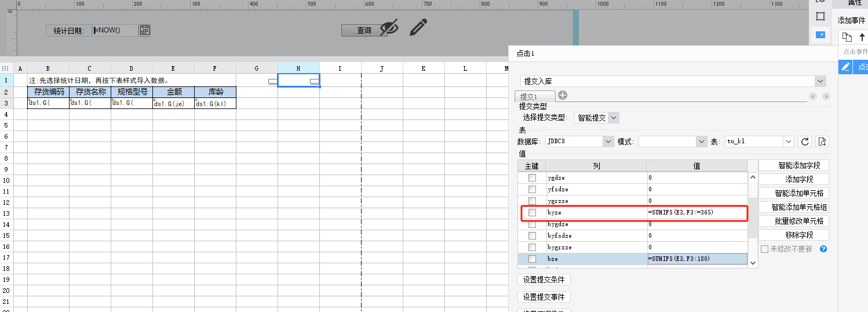Select the 库龄 header cell
This screenshot has height=312, width=868.
[x=216, y=92]
